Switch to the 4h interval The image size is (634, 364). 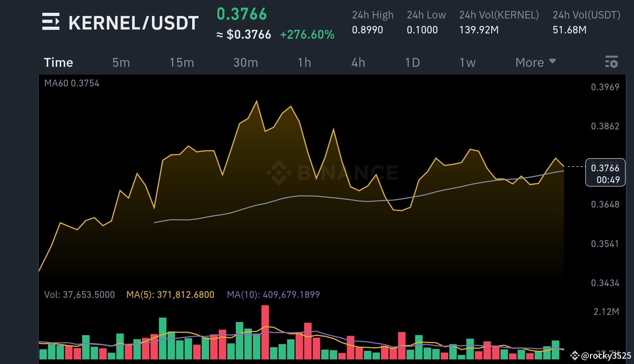click(358, 62)
